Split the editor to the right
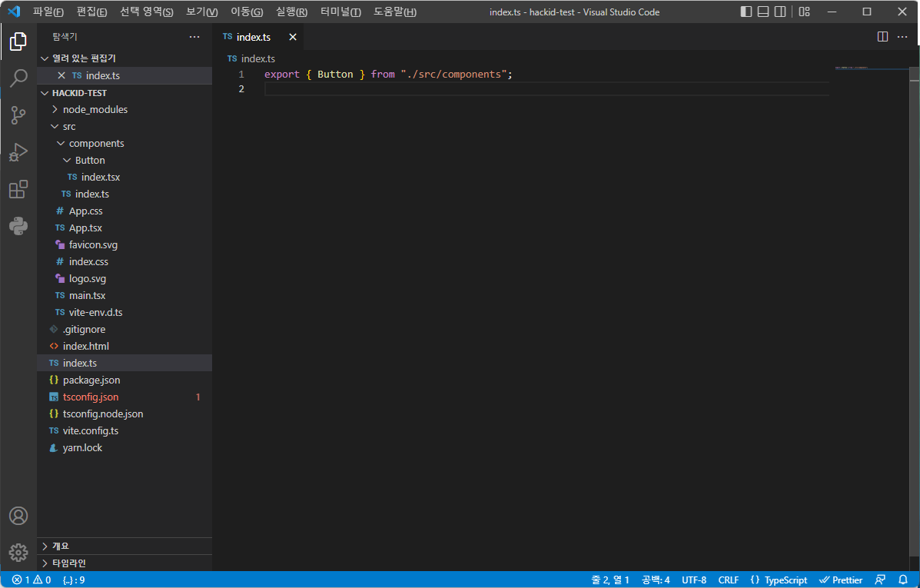This screenshot has height=588, width=920. click(882, 37)
